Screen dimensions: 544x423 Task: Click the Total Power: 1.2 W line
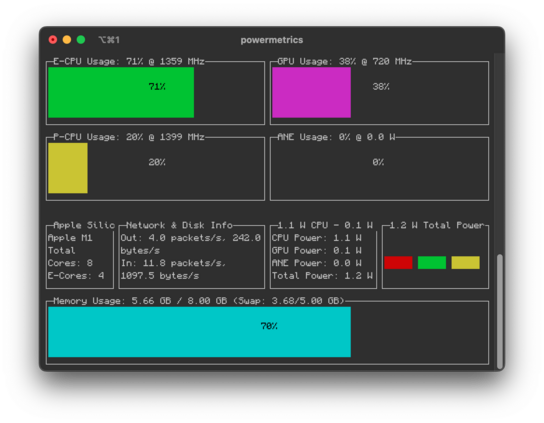coord(322,276)
